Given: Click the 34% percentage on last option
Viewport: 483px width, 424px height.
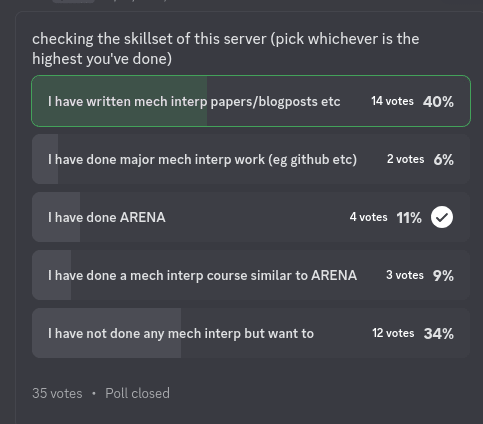Looking at the screenshot, I should pyautogui.click(x=438, y=334).
